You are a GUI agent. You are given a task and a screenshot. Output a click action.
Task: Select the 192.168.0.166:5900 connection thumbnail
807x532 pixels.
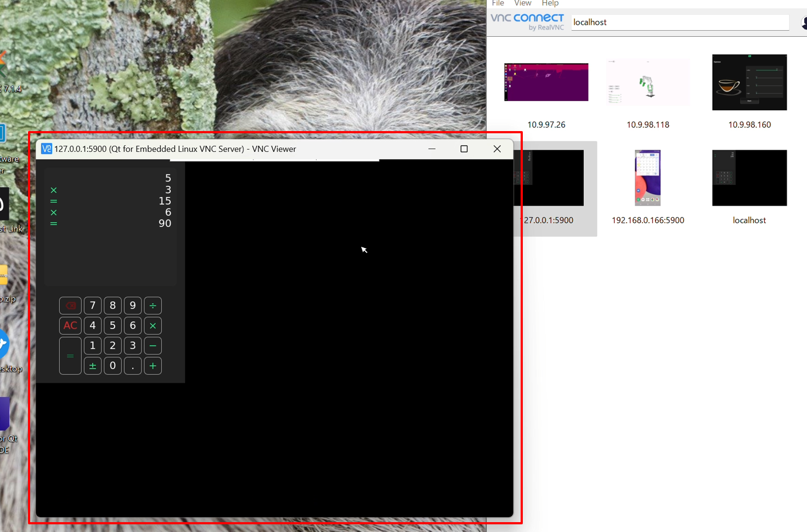tap(648, 178)
